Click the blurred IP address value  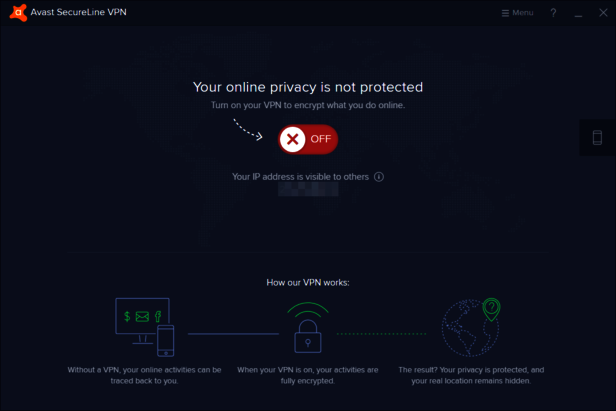tap(308, 188)
